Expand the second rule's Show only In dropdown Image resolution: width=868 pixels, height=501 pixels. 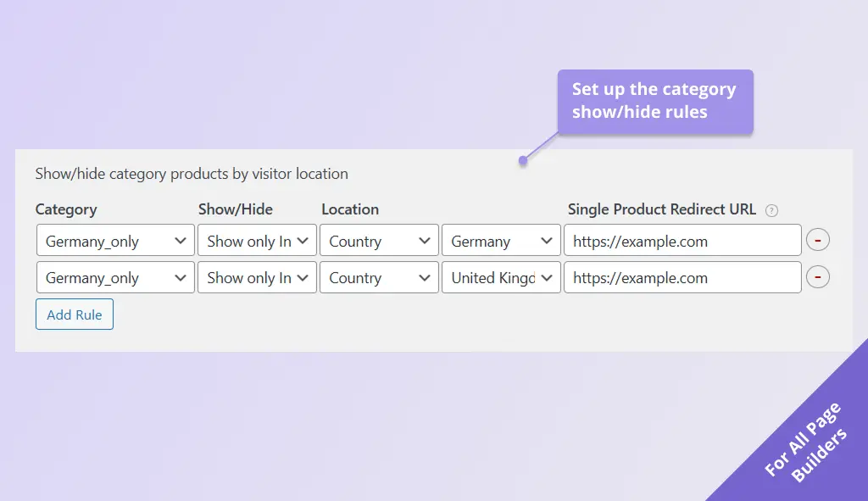[x=257, y=277]
